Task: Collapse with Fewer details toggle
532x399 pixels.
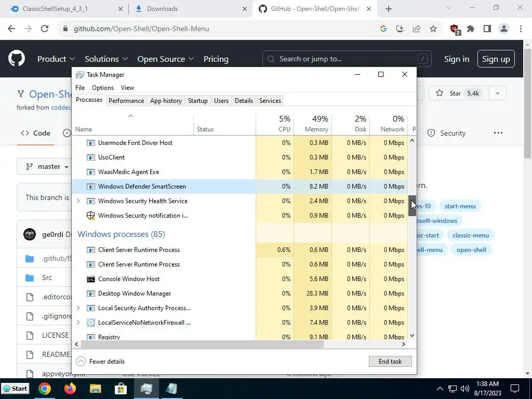Action: pos(100,362)
